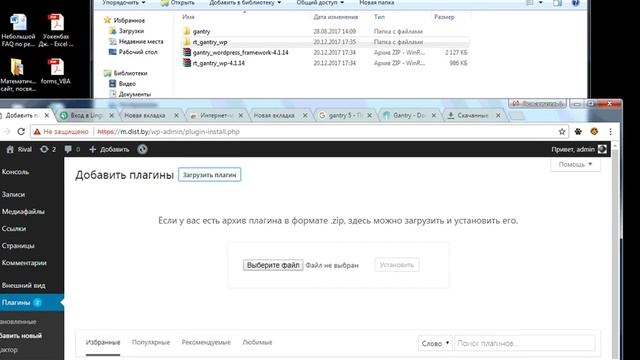Toggle Explorer preview pane icon
The height and width of the screenshot is (360, 640).
[x=557, y=3]
